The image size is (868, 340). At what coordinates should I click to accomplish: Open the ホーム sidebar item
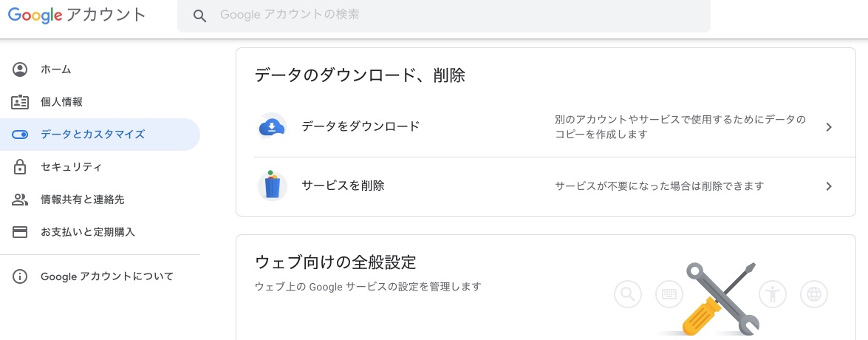[x=56, y=69]
